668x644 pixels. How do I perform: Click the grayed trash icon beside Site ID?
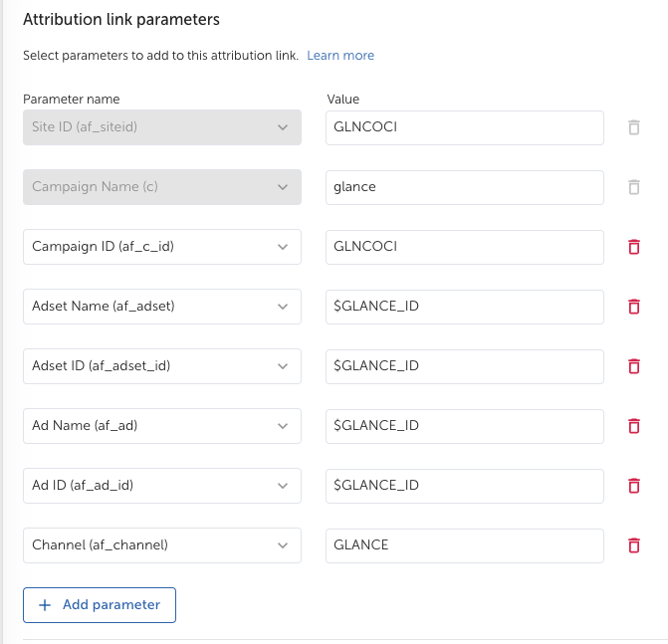pyautogui.click(x=634, y=127)
